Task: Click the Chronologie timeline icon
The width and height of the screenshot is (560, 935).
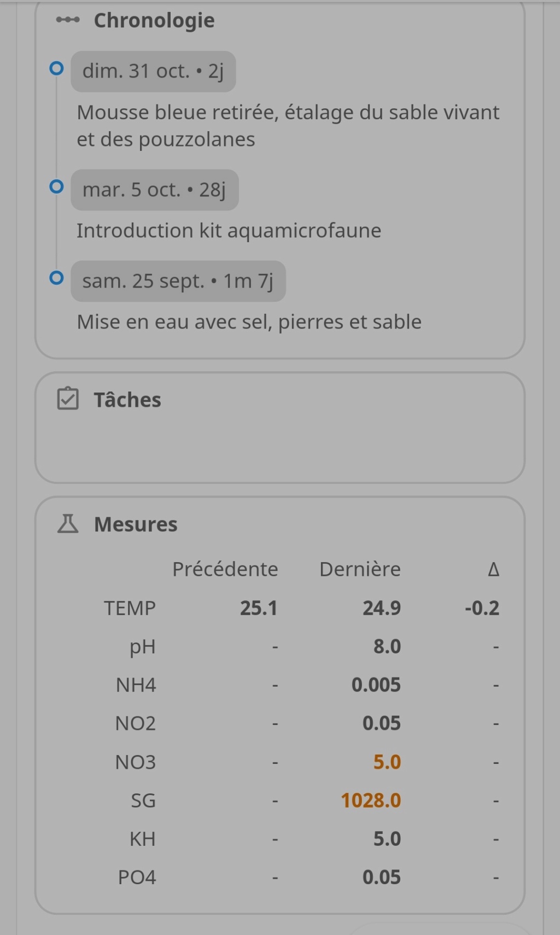Action: [x=68, y=20]
